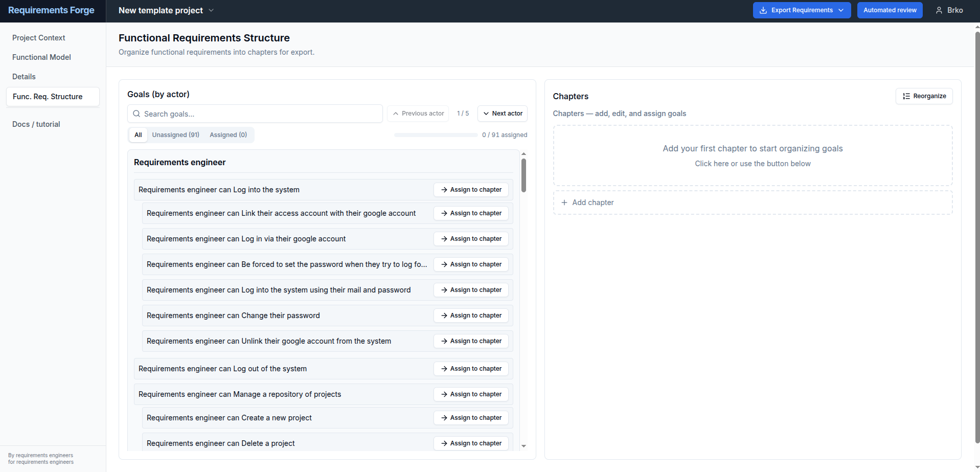Viewport: 980px width, 472px height.
Task: Assign 'Create a new project' goal to chapter
Action: tap(471, 418)
